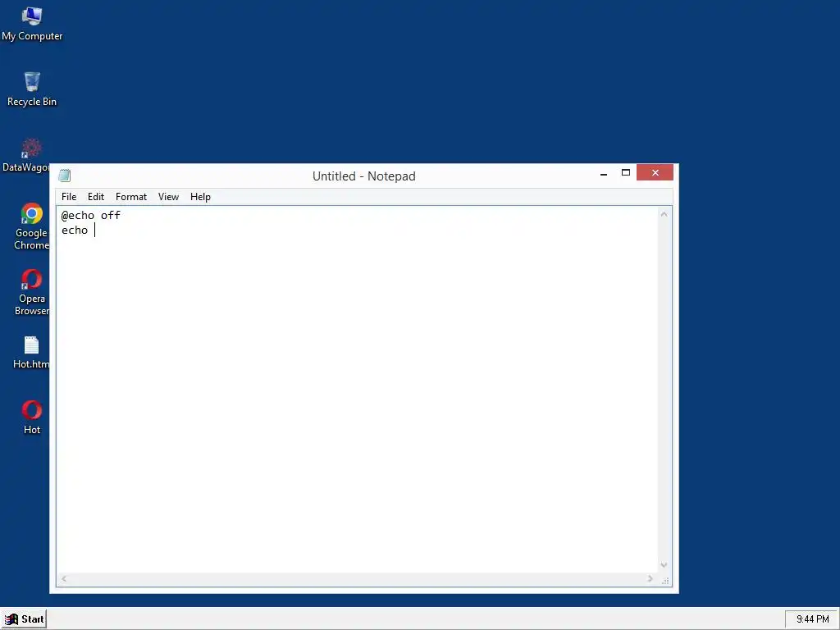Open the File menu in Notepad
Viewport: 840px width, 630px height.
pos(69,197)
